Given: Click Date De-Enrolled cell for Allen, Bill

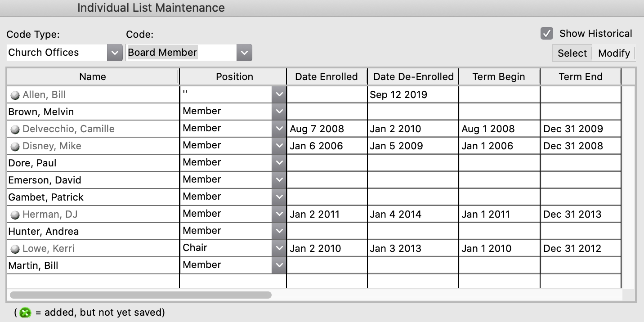Looking at the screenshot, I should pos(412,95).
